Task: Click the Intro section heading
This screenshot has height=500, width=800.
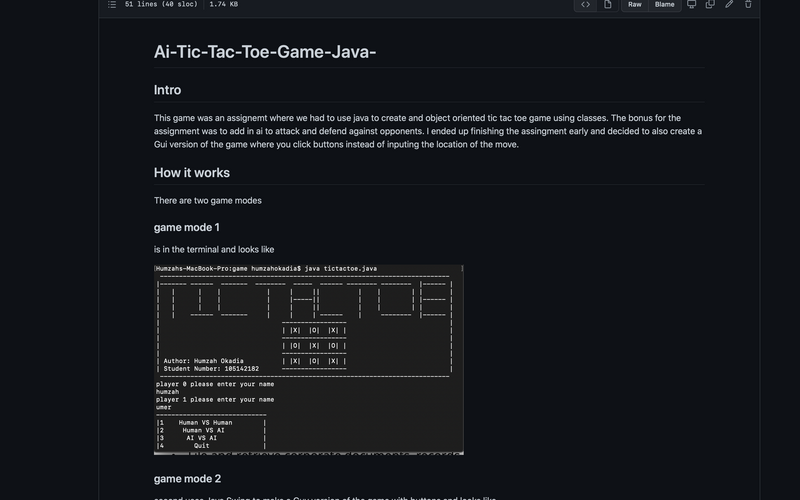Action: pos(167,90)
